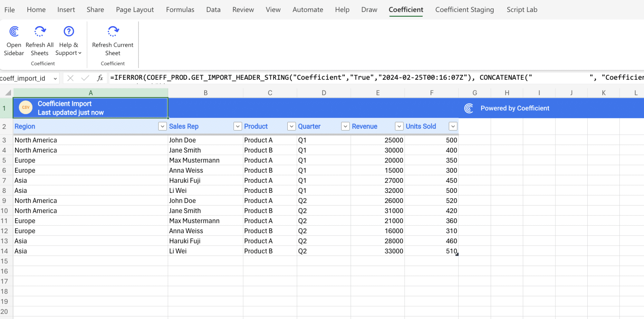
Task: Select units sold cell 510
Action: click(x=431, y=251)
